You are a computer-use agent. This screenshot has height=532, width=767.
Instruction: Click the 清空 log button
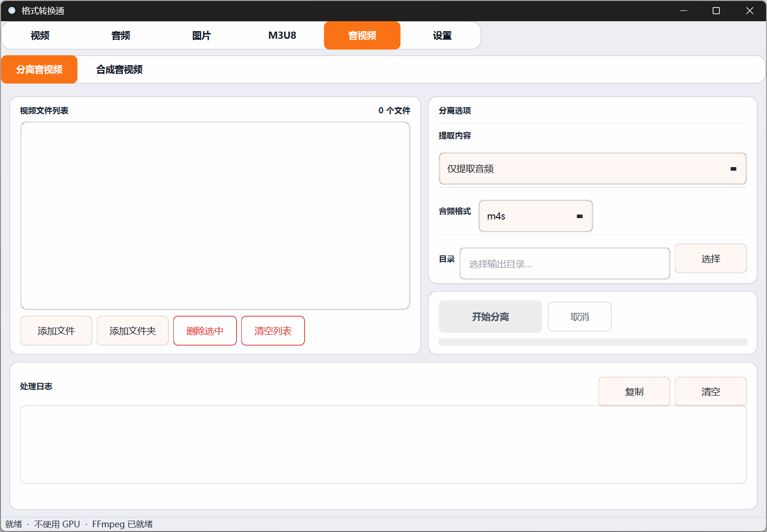[711, 392]
